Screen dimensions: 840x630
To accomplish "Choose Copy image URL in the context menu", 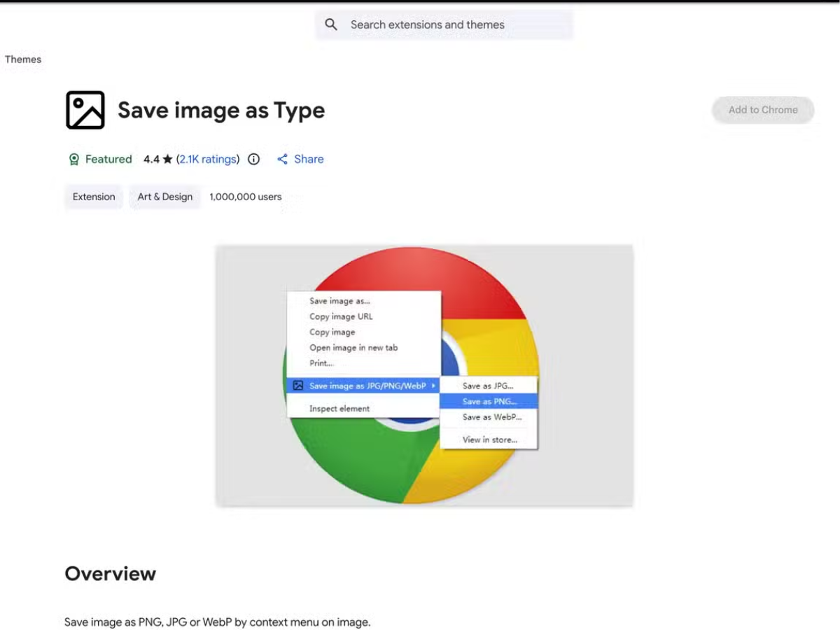I will point(341,316).
